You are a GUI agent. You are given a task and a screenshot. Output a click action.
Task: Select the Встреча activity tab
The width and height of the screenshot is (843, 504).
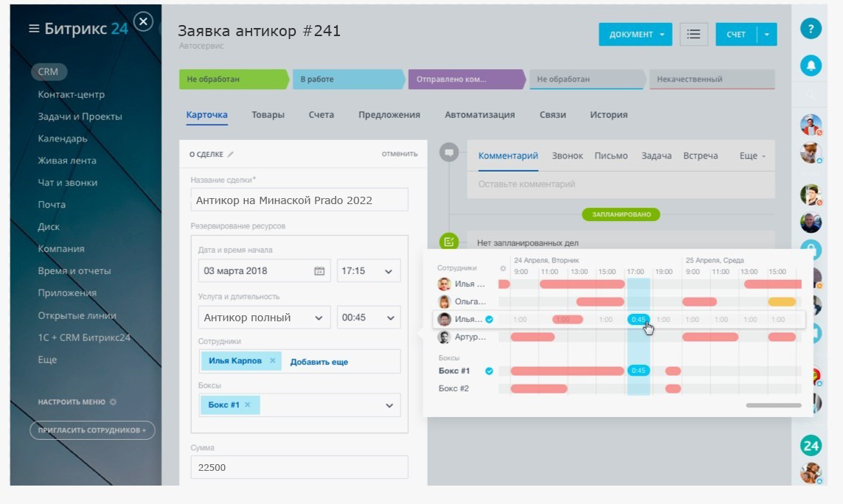(x=701, y=155)
